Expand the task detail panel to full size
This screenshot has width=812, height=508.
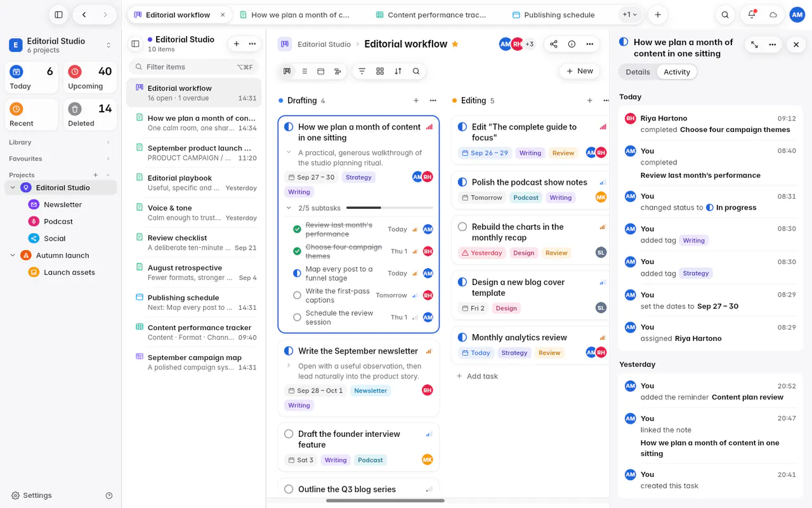[754, 44]
